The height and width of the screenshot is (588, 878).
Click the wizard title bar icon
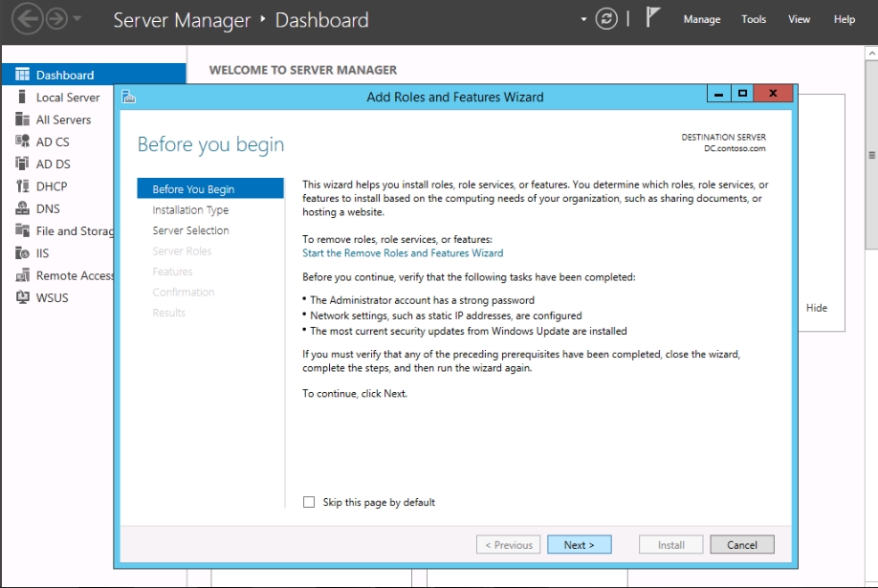coord(129,97)
